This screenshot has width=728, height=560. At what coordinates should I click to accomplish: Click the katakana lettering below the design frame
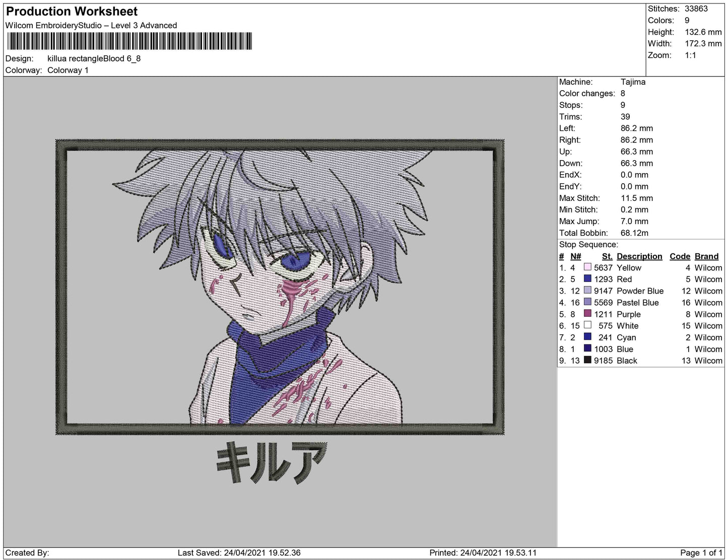click(x=271, y=462)
